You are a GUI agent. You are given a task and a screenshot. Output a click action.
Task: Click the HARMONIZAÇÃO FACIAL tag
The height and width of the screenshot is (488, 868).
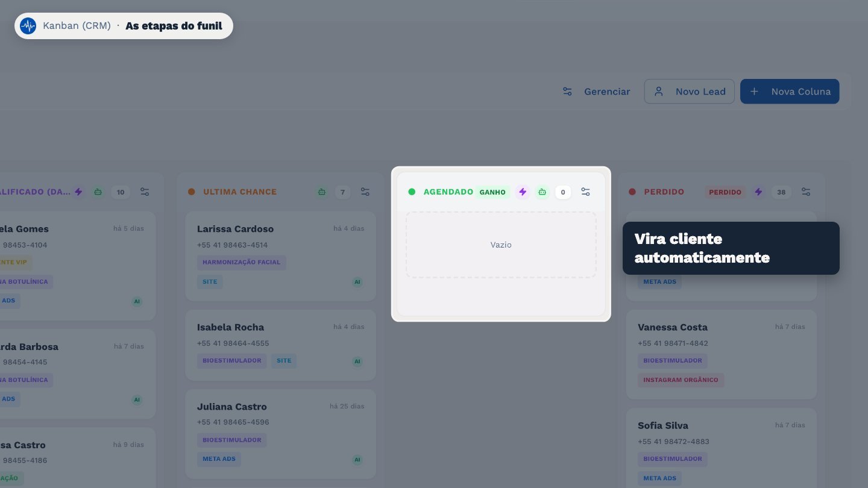(x=242, y=263)
